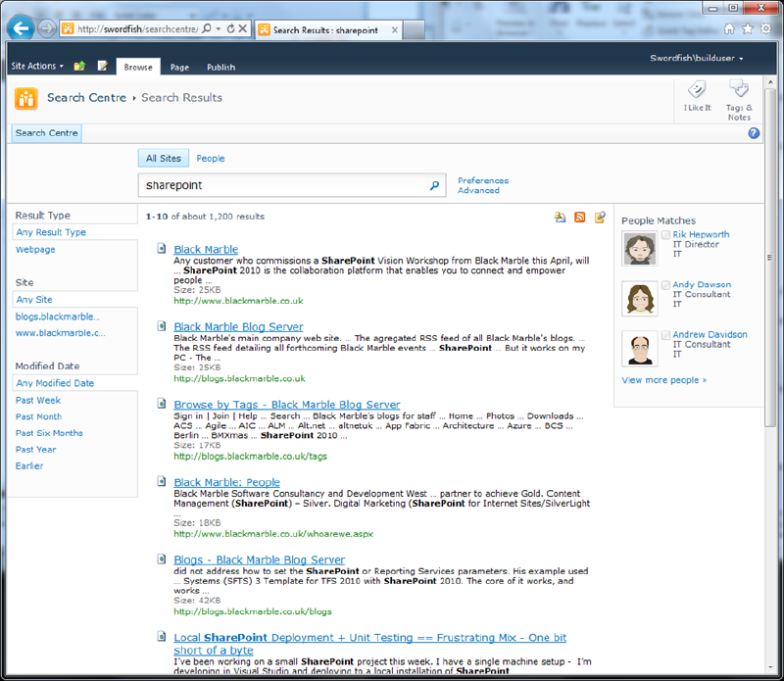This screenshot has width=784, height=681.
Task: Click the edit page icon in ribbon
Action: (103, 66)
